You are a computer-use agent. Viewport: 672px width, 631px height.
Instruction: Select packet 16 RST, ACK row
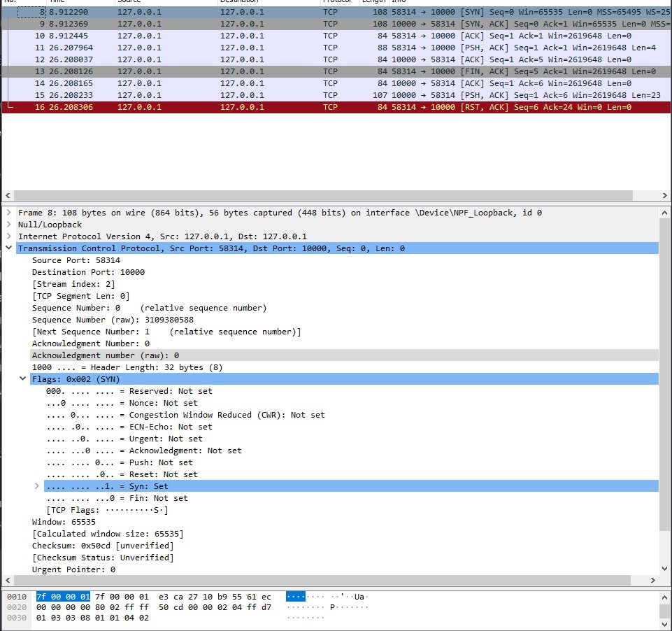336,107
